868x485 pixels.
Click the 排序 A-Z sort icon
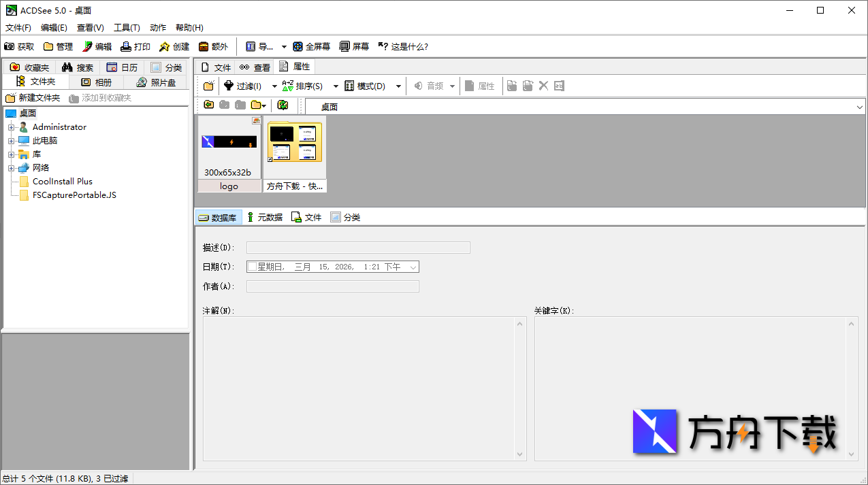(289, 86)
